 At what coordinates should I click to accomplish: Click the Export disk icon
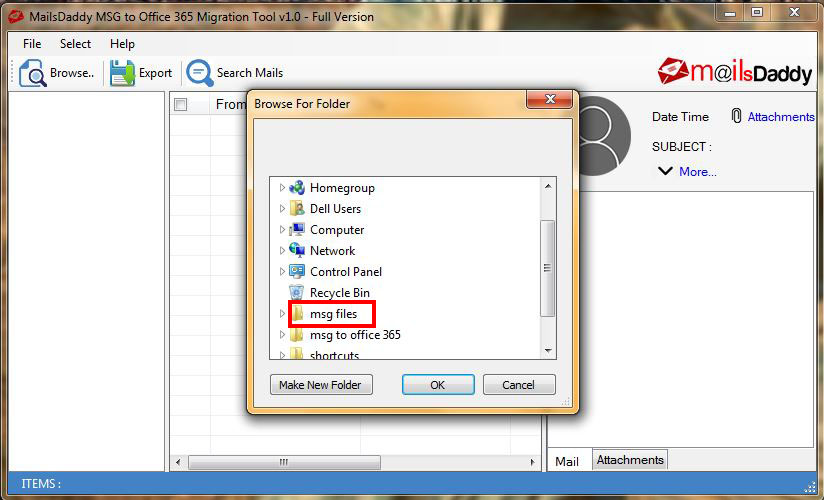[122, 73]
